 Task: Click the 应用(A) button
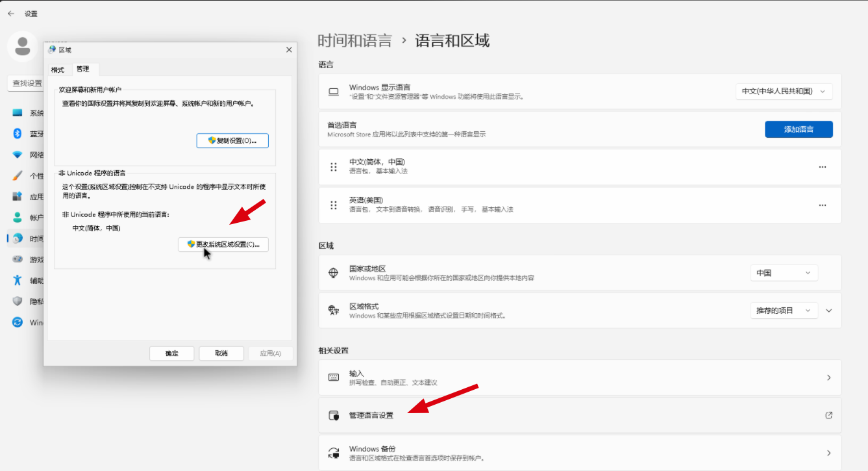point(271,353)
